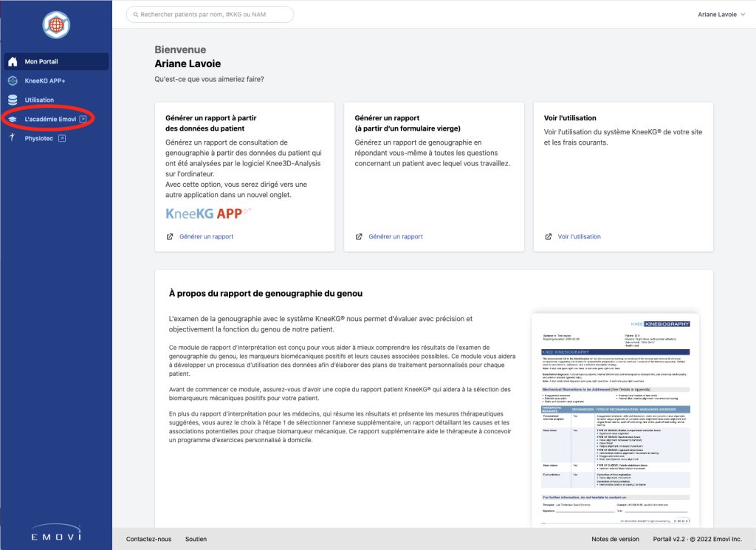The height and width of the screenshot is (550, 756).
Task: Open Mon Portail in the sidebar
Action: [56, 61]
